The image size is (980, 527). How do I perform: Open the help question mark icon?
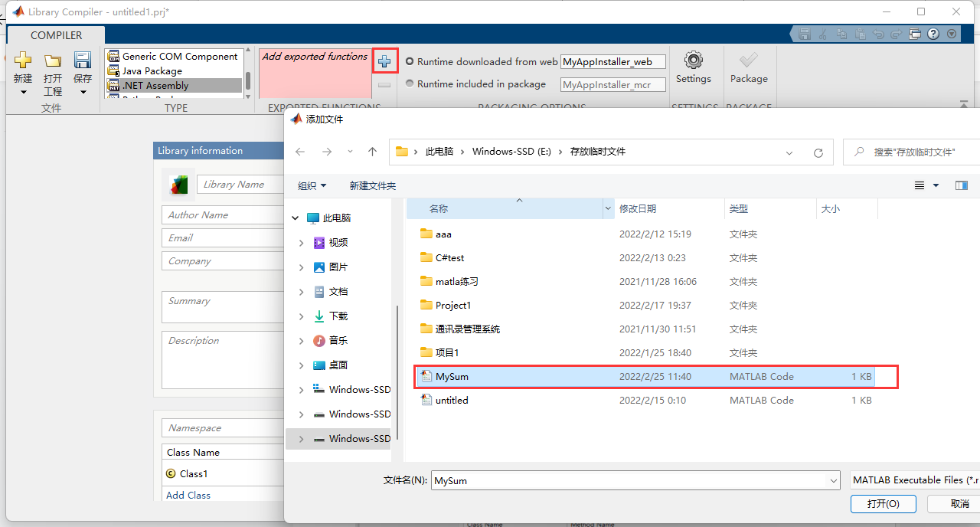pos(933,34)
